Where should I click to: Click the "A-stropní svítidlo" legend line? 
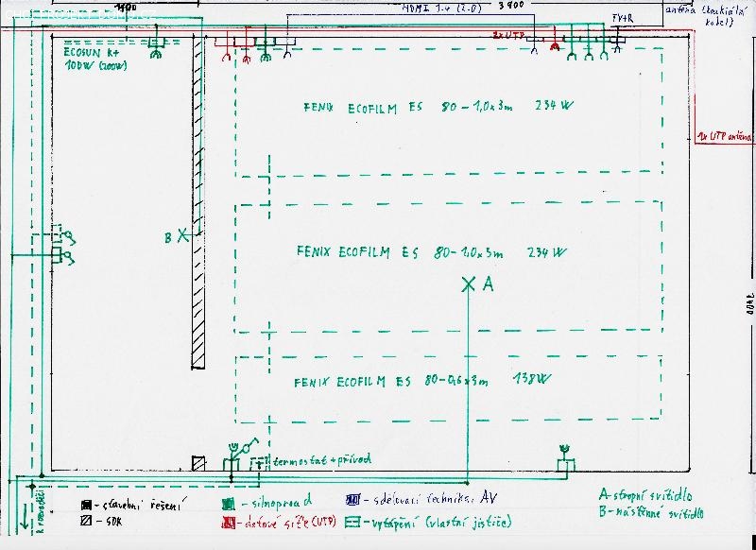pyautogui.click(x=646, y=495)
